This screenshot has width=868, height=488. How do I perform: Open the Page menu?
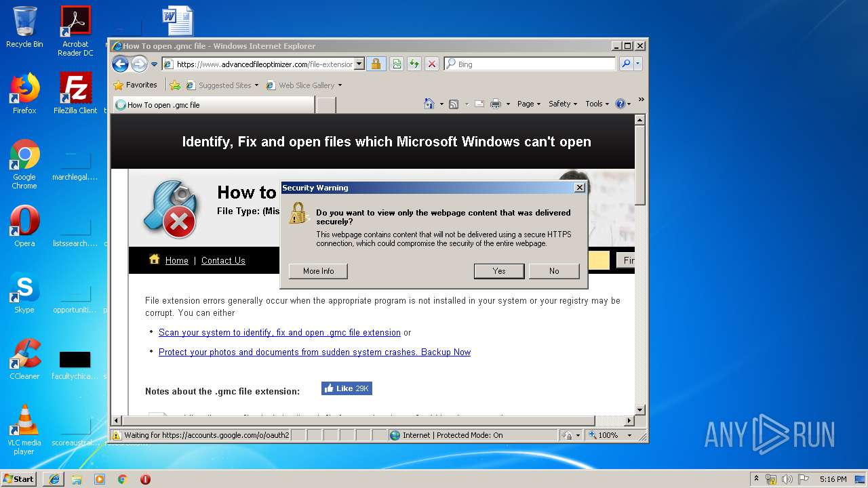click(529, 104)
